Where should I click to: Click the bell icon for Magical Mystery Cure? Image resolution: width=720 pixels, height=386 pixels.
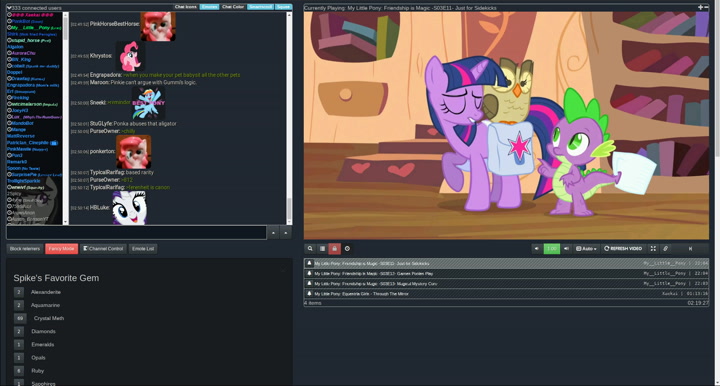tap(309, 283)
